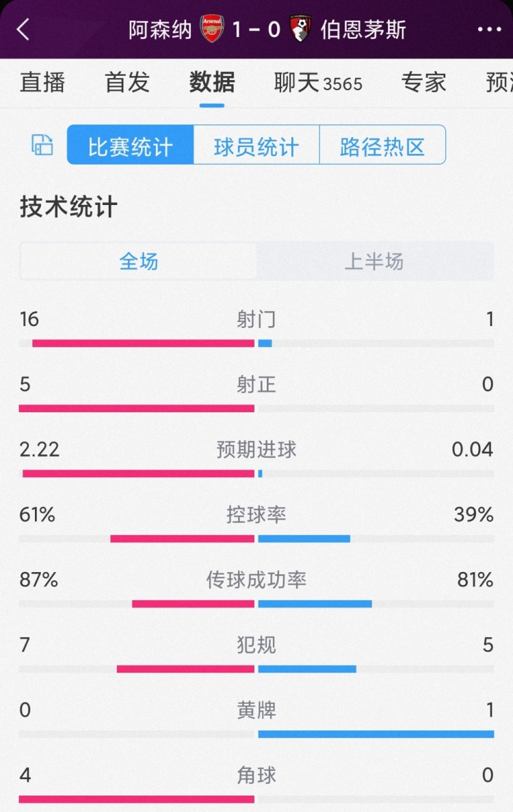Image resolution: width=513 pixels, height=812 pixels.
Task: Click the Arsenal 射门 red bar
Action: (x=143, y=343)
